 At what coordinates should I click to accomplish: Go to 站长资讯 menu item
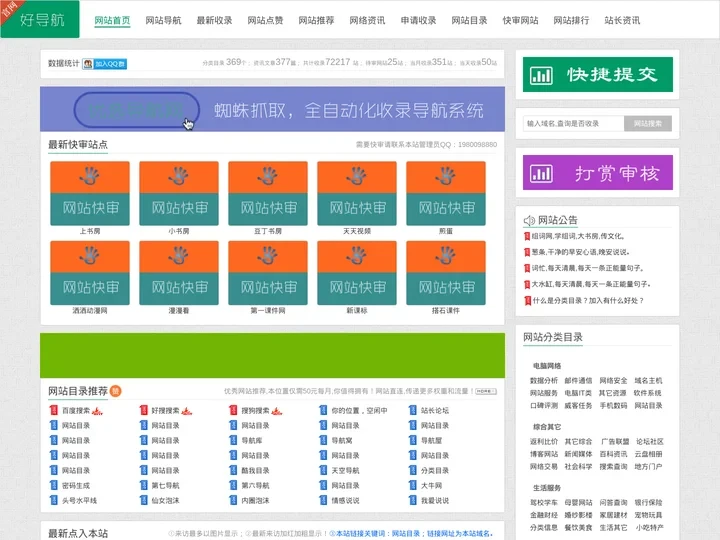click(x=622, y=20)
